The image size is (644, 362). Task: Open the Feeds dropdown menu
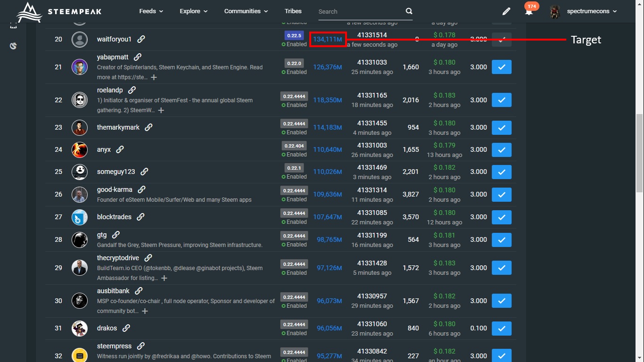click(x=151, y=11)
